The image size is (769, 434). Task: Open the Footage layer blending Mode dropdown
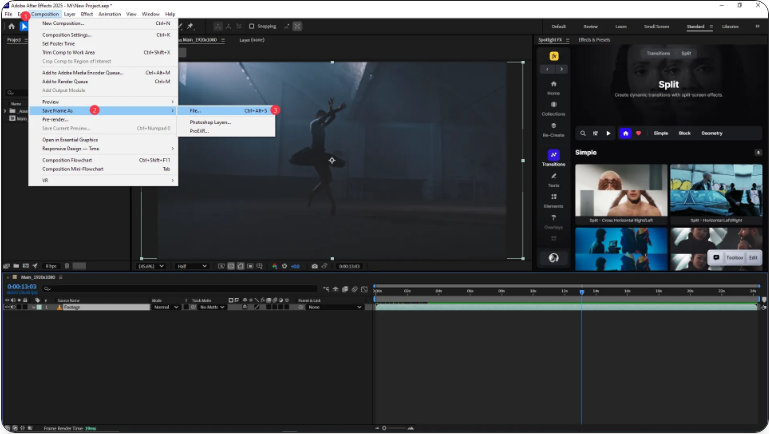[x=165, y=307]
